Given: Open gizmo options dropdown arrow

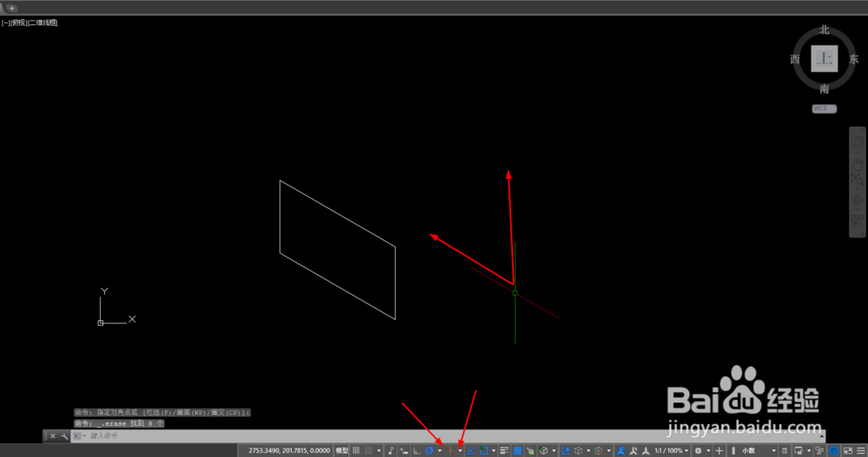Looking at the screenshot, I should (609, 450).
